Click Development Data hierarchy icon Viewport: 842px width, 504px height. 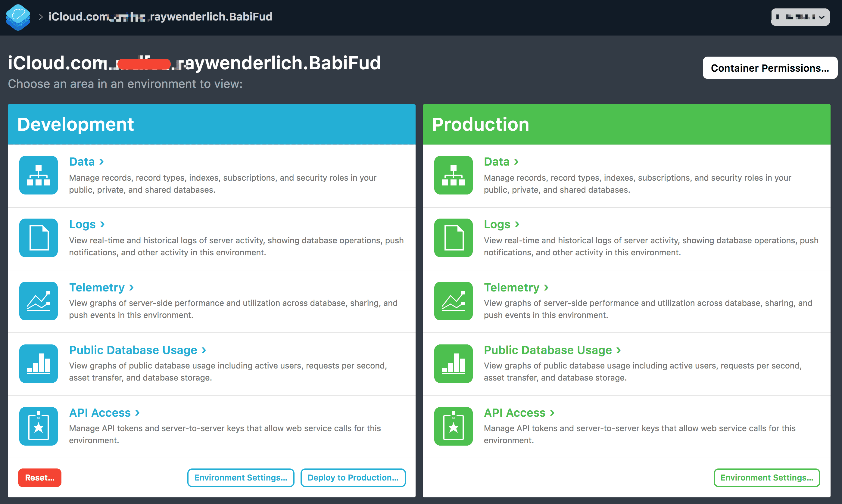[x=38, y=175]
